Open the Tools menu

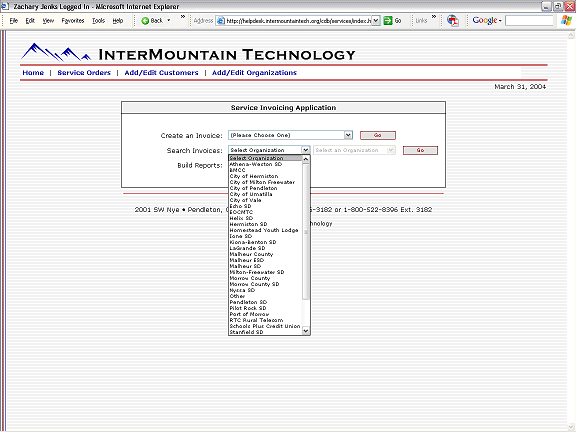click(98, 21)
